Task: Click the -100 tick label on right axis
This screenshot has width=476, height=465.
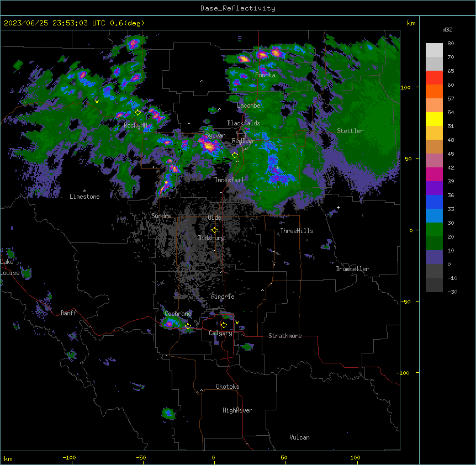Action: [x=404, y=373]
